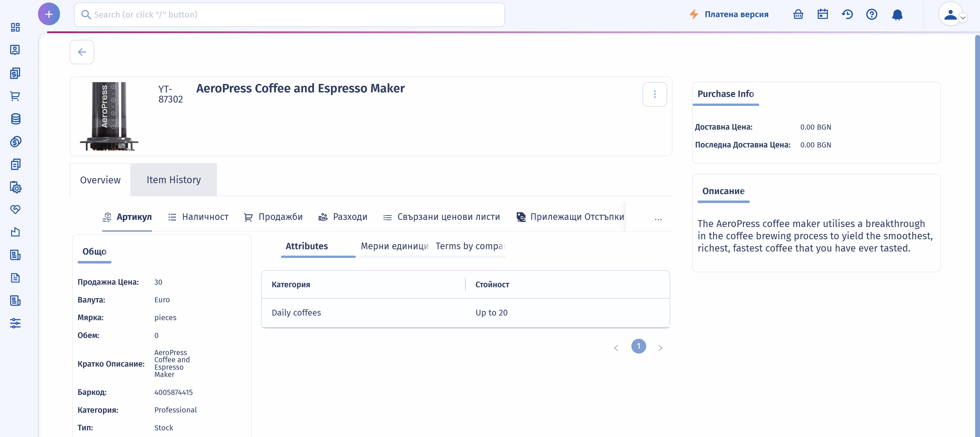Click the Purchase Info panel heading
This screenshot has height=437, width=980.
click(726, 94)
